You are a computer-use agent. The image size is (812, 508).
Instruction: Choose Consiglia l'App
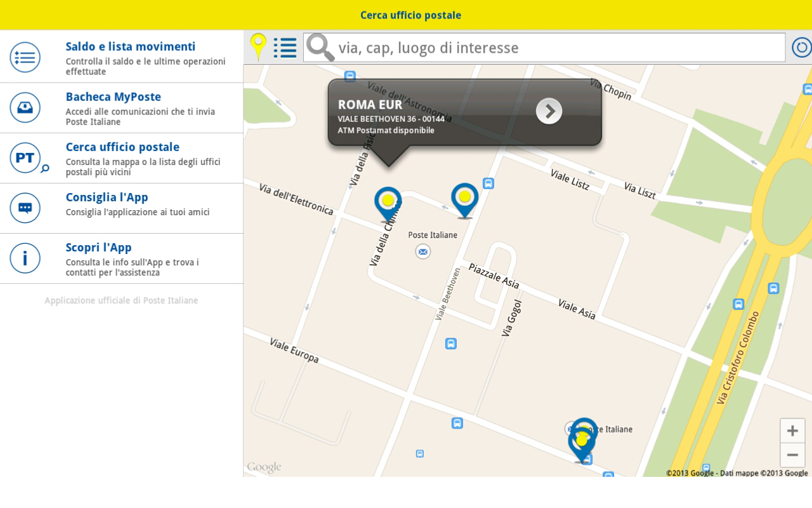tap(122, 208)
